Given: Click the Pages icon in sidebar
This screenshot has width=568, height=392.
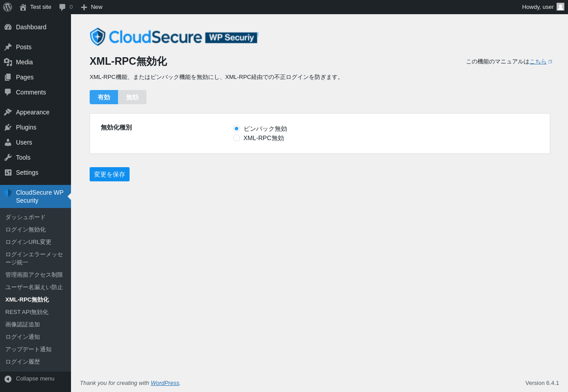Looking at the screenshot, I should click(x=8, y=77).
